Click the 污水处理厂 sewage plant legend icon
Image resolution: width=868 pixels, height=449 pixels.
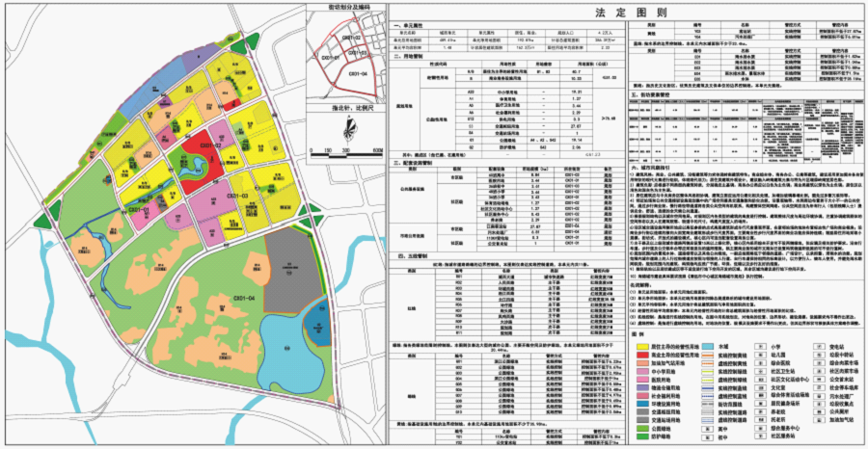tap(819, 396)
